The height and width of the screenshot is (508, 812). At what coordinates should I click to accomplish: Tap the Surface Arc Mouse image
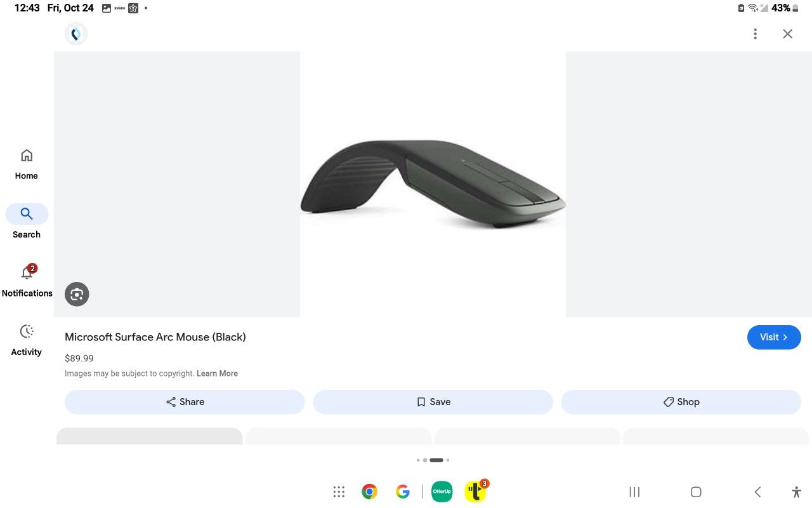(x=433, y=184)
